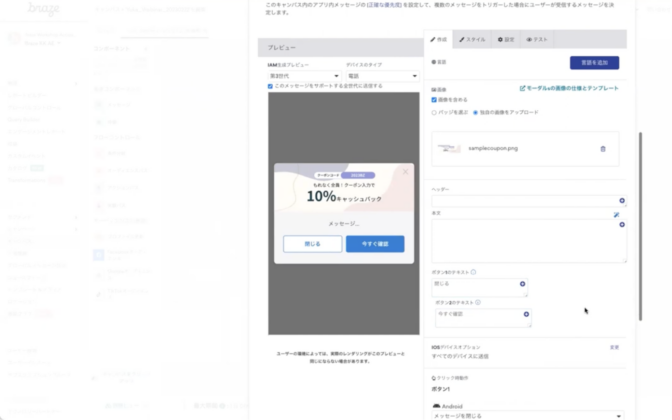
Task: Select the バッジを選ぶ radio option
Action: (x=435, y=112)
